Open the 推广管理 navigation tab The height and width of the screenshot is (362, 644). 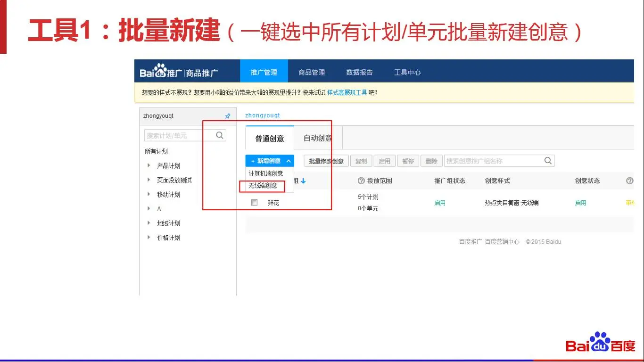[x=264, y=72]
